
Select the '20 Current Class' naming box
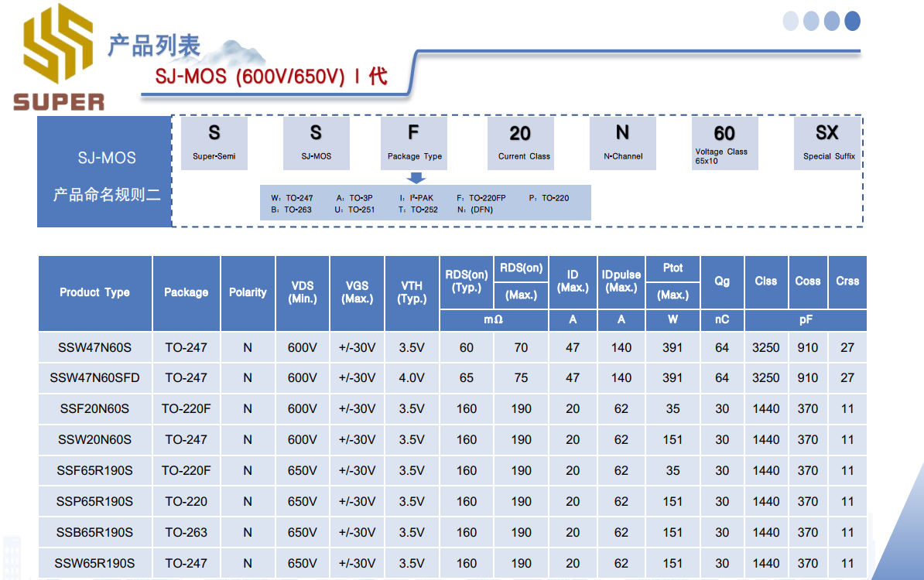(520, 143)
